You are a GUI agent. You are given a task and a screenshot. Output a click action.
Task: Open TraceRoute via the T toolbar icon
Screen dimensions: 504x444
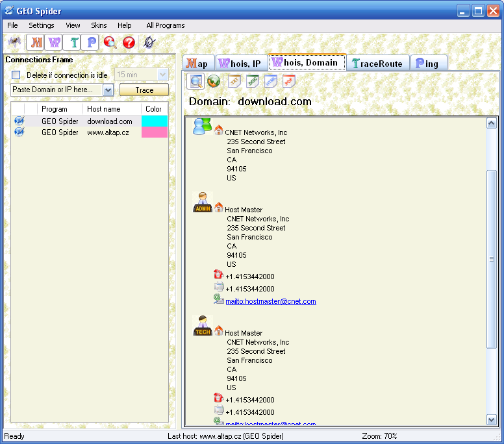[x=72, y=42]
